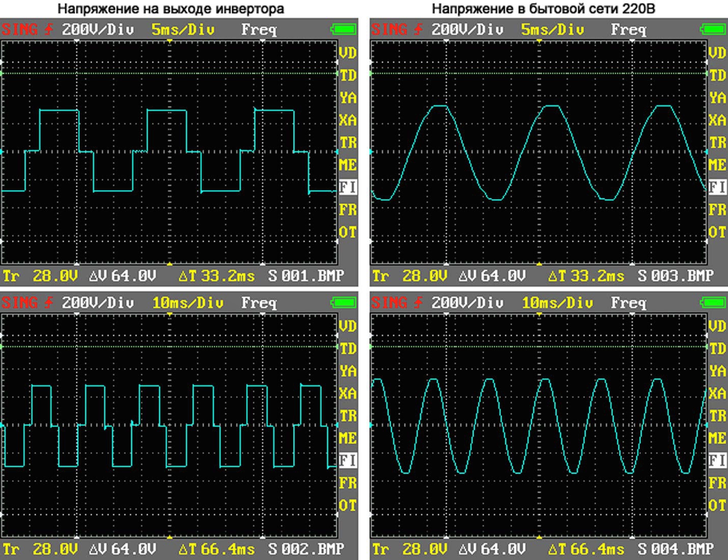
Task: Click file name S 001.BMP
Action: pos(306,276)
